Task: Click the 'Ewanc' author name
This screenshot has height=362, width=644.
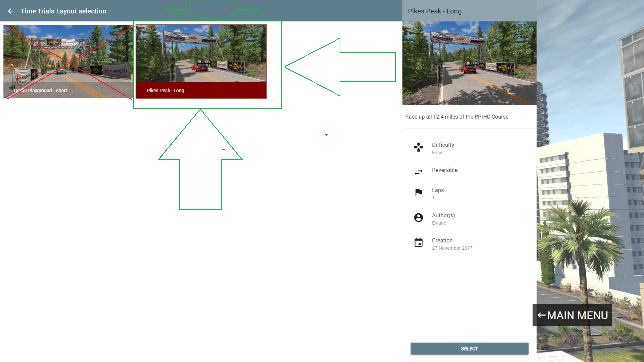Action: 439,223
